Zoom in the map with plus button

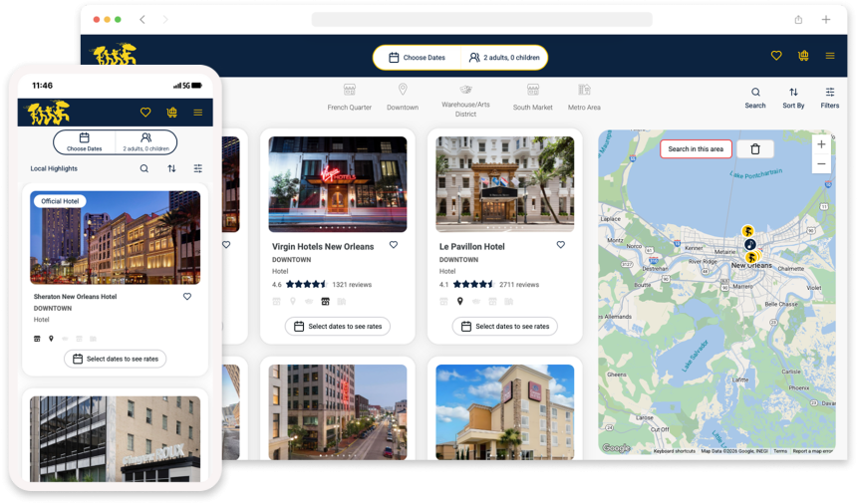pyautogui.click(x=821, y=144)
